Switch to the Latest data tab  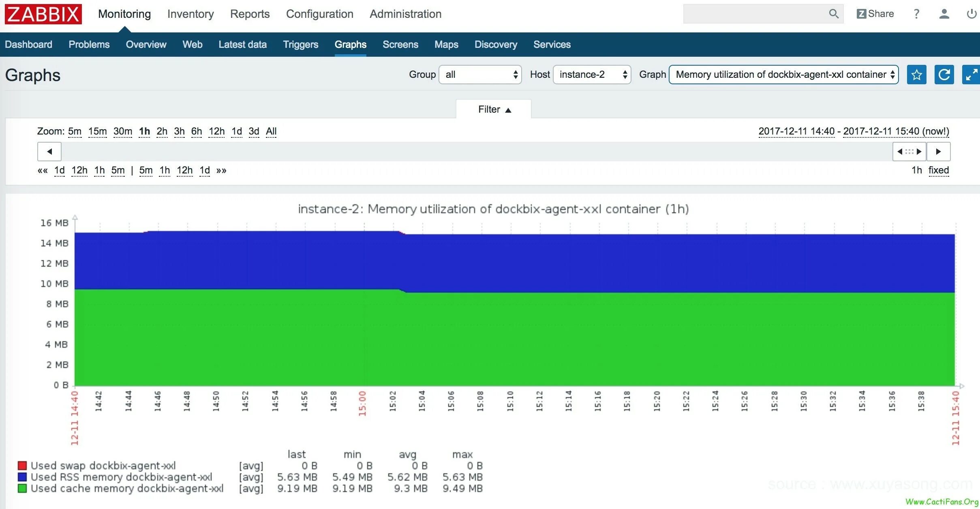(242, 45)
